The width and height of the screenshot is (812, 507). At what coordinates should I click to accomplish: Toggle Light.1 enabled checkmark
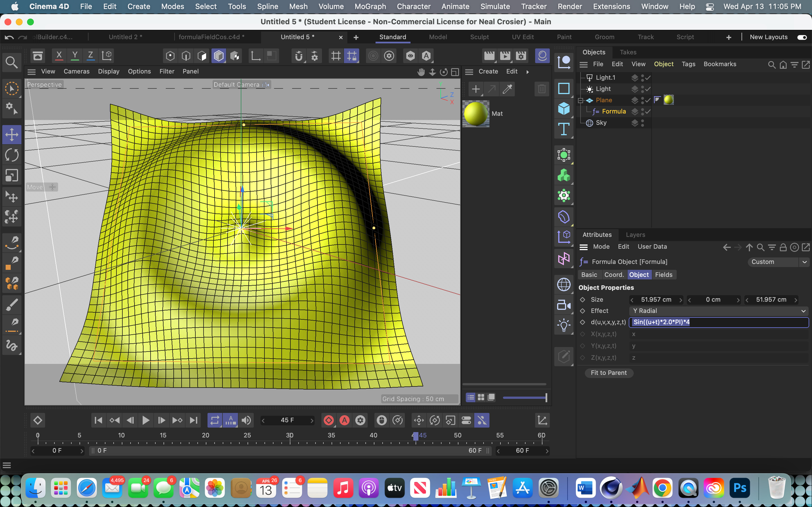648,77
